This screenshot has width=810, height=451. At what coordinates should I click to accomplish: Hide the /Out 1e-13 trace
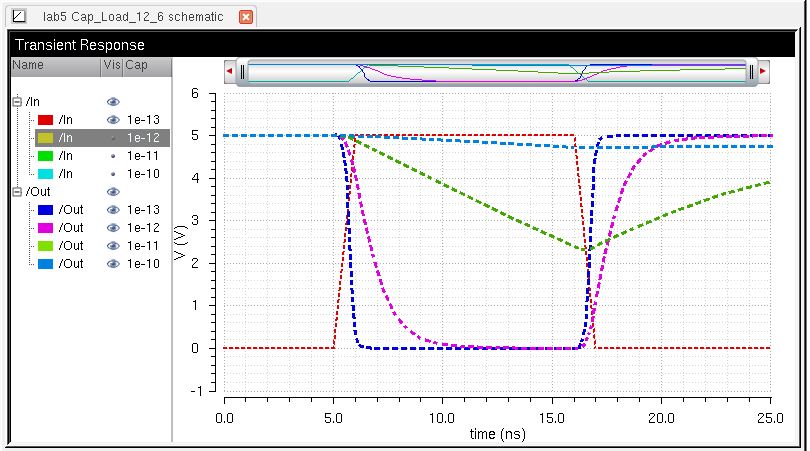point(112,209)
